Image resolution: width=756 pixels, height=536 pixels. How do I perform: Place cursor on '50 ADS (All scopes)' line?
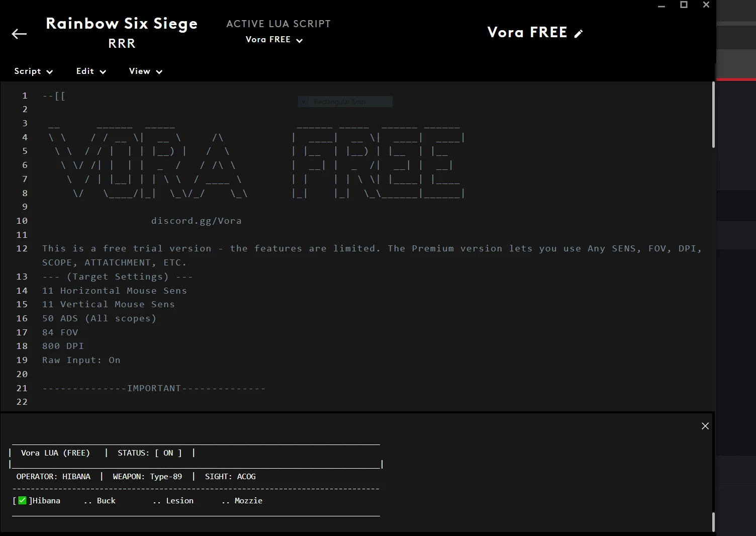point(99,318)
